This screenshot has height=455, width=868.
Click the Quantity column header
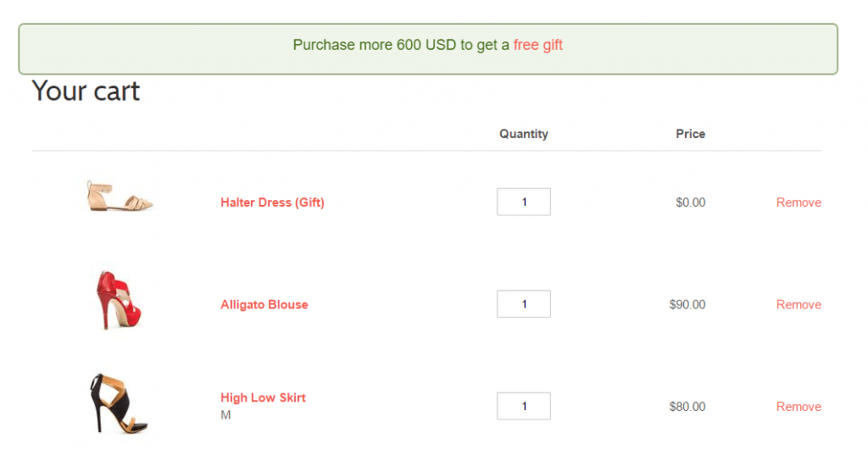[x=524, y=134]
